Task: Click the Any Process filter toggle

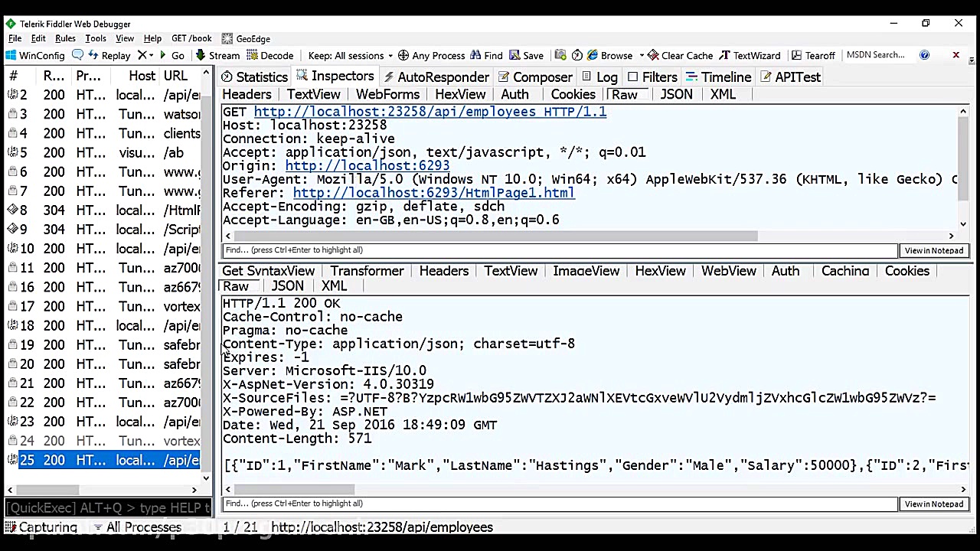Action: pos(432,55)
